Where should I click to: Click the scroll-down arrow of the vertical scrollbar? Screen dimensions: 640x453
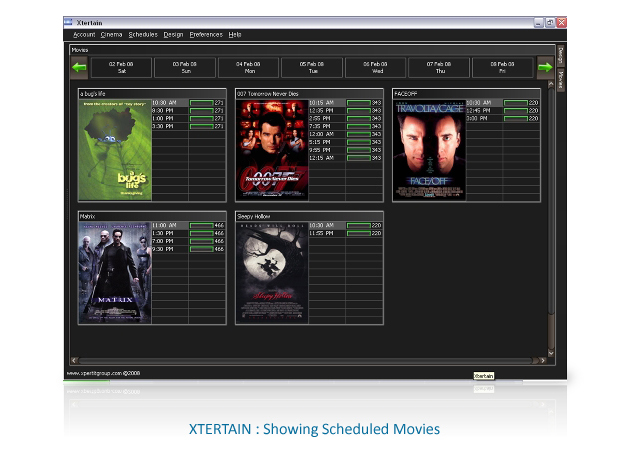[551, 353]
